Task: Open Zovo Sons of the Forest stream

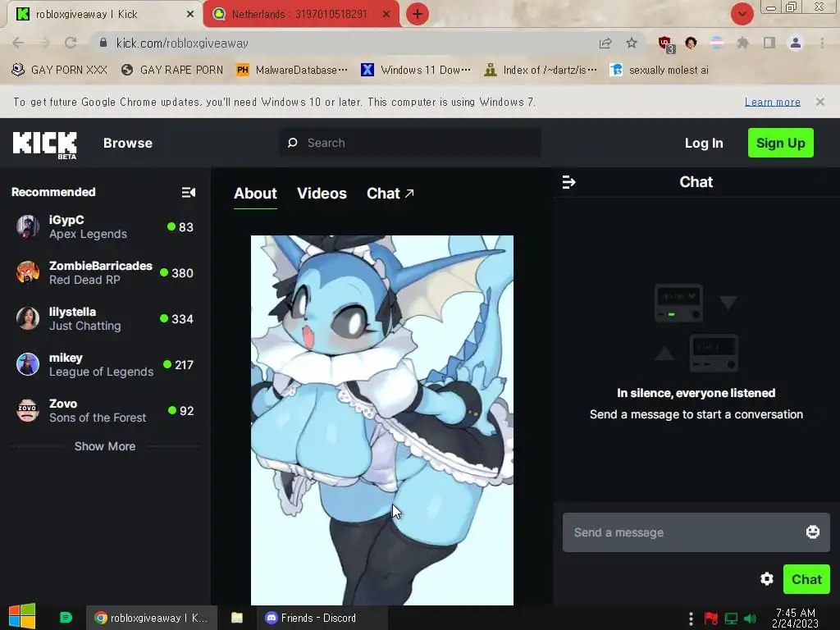Action: click(x=105, y=411)
